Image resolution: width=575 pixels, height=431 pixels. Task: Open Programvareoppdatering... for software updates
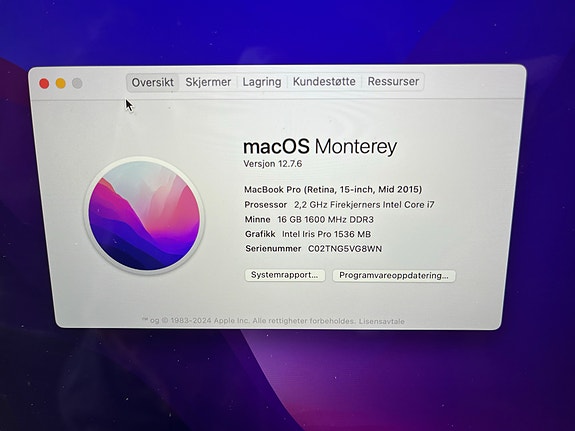coord(394,275)
